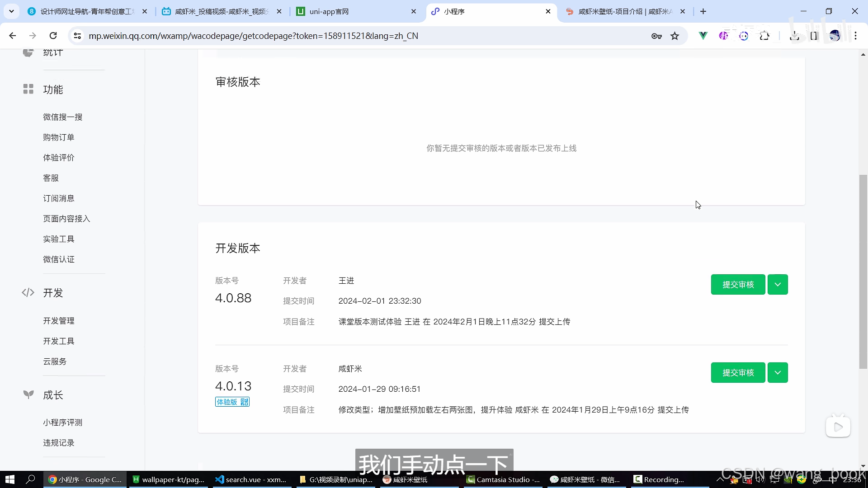
Task: Open the browser extensions puzzle icon
Action: pyautogui.click(x=764, y=36)
